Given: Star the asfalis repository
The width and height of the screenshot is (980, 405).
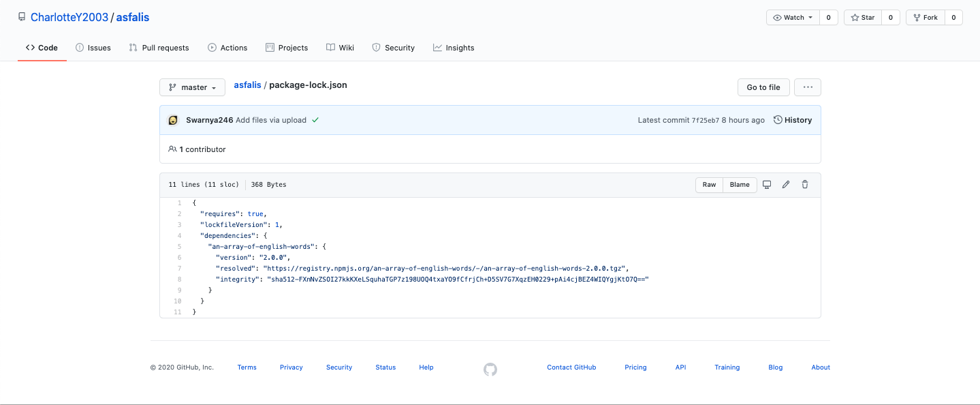Looking at the screenshot, I should pyautogui.click(x=863, y=18).
